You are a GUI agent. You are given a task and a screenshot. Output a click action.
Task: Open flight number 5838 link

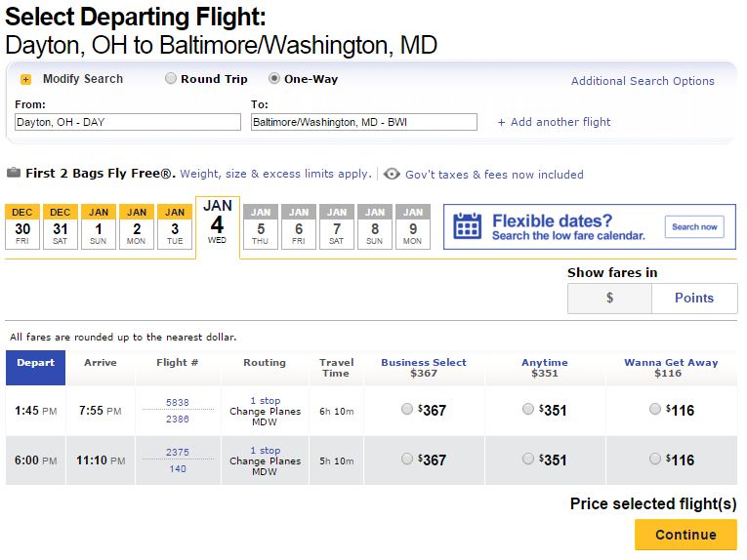pos(178,402)
